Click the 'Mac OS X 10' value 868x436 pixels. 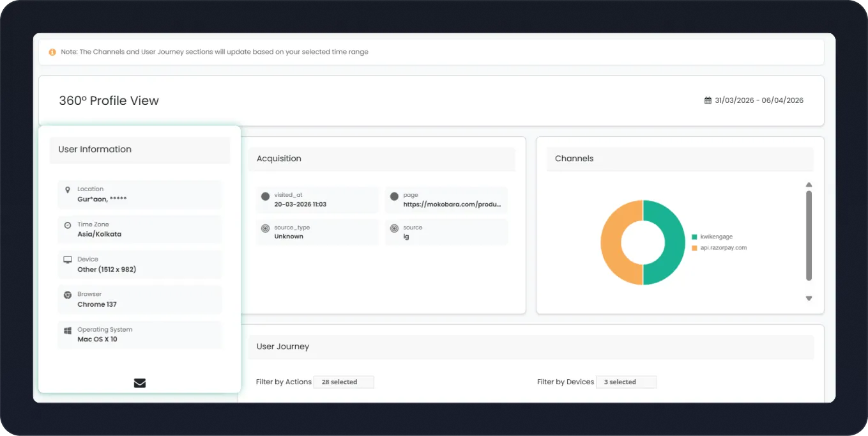click(x=98, y=339)
